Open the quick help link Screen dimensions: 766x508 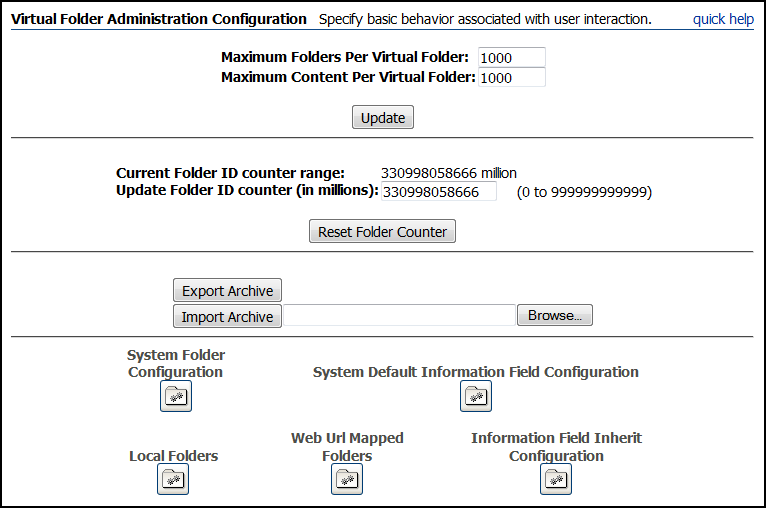click(723, 19)
